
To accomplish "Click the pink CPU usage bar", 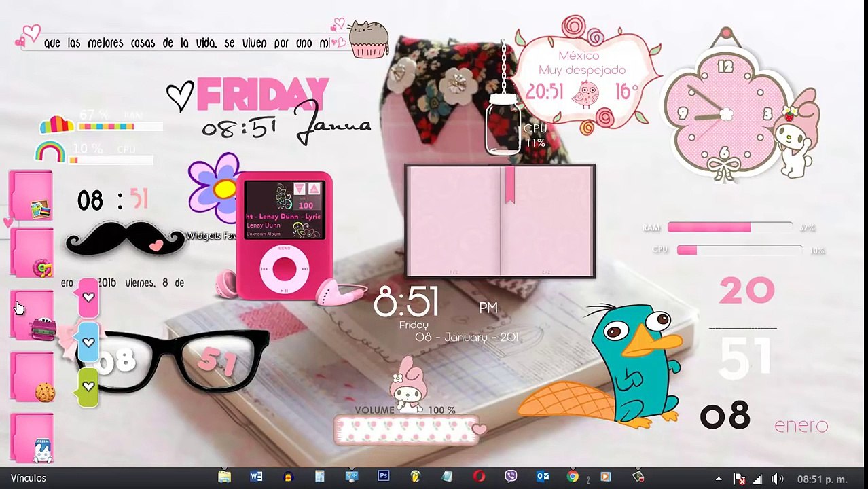I will (x=739, y=250).
